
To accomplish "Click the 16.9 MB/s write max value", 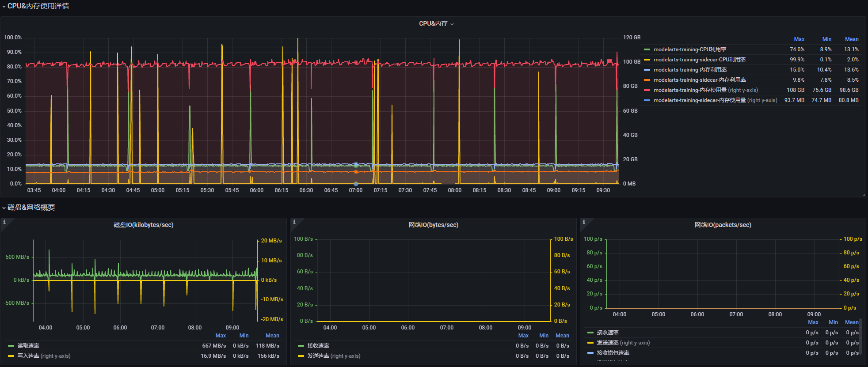I will [x=213, y=356].
